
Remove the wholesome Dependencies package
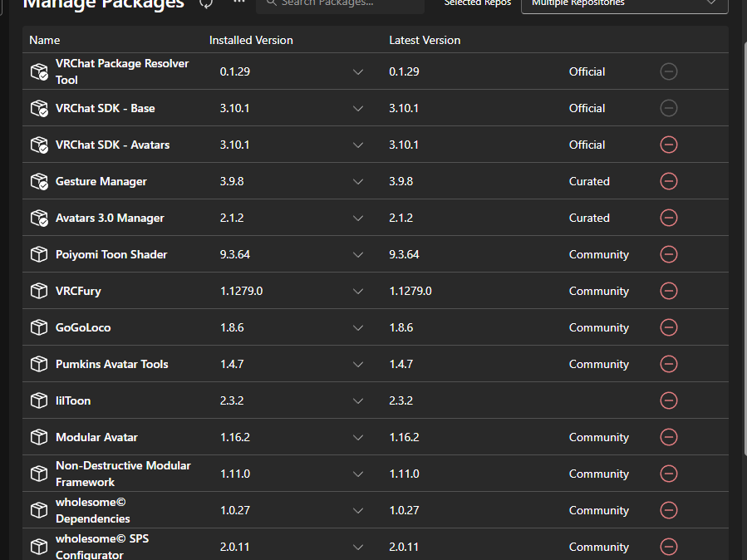pyautogui.click(x=668, y=510)
